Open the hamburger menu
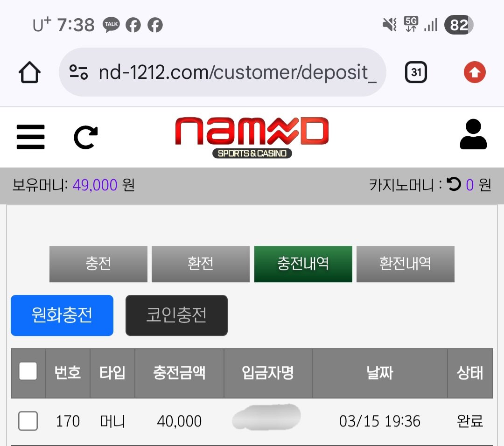Screen dimensions: 504x446 [30, 137]
